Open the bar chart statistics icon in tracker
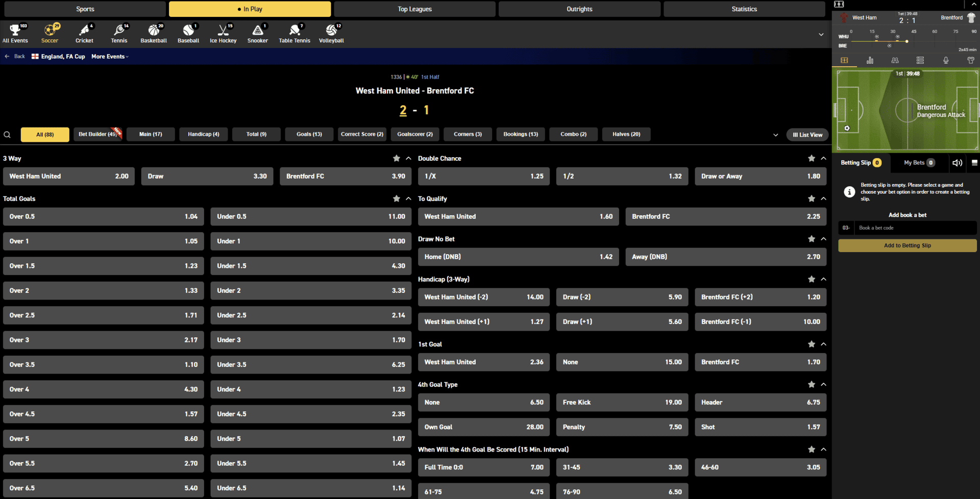This screenshot has width=980, height=499. click(x=870, y=60)
